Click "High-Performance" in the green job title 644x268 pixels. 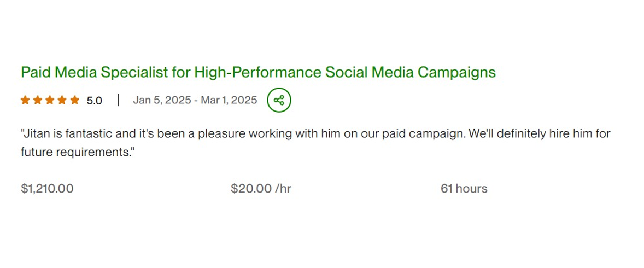coord(257,72)
